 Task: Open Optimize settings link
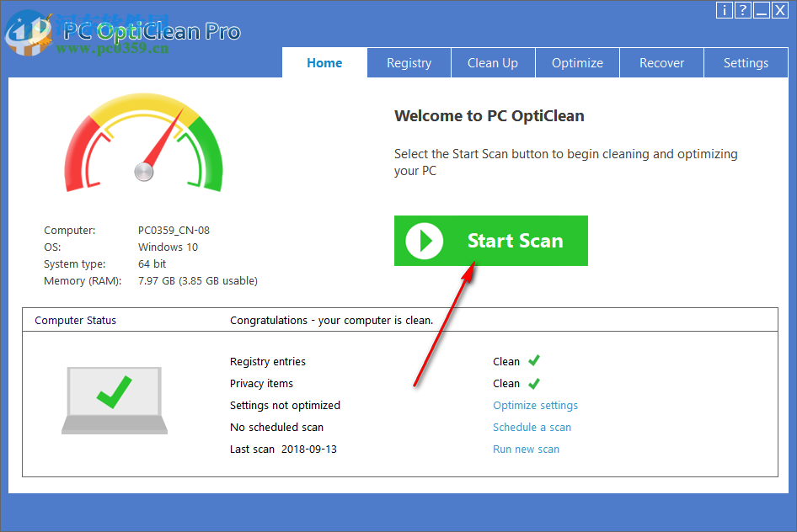[535, 405]
